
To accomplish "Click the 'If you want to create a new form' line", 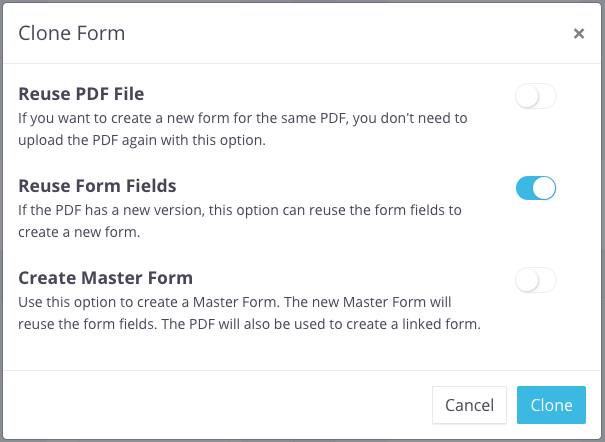I will click(243, 118).
